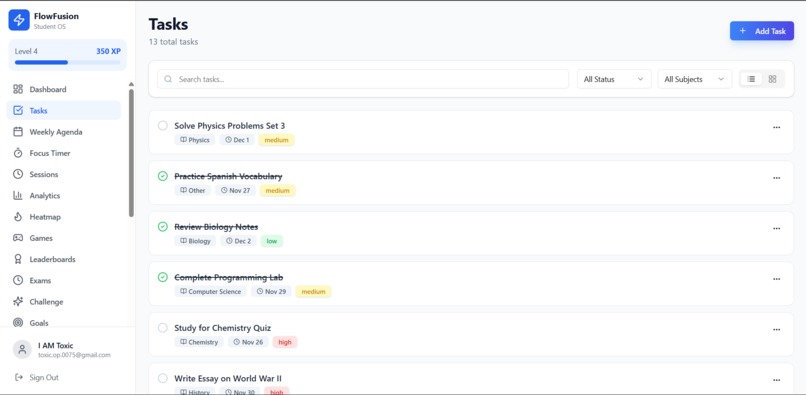Click the Sign Out link
Viewport: 806px width, 395px height.
click(44, 378)
